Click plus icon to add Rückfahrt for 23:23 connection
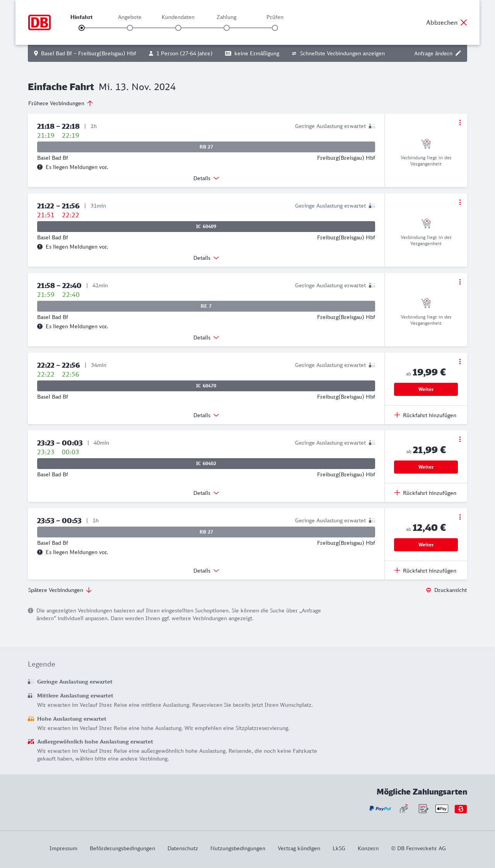The height and width of the screenshot is (868, 495). [397, 493]
